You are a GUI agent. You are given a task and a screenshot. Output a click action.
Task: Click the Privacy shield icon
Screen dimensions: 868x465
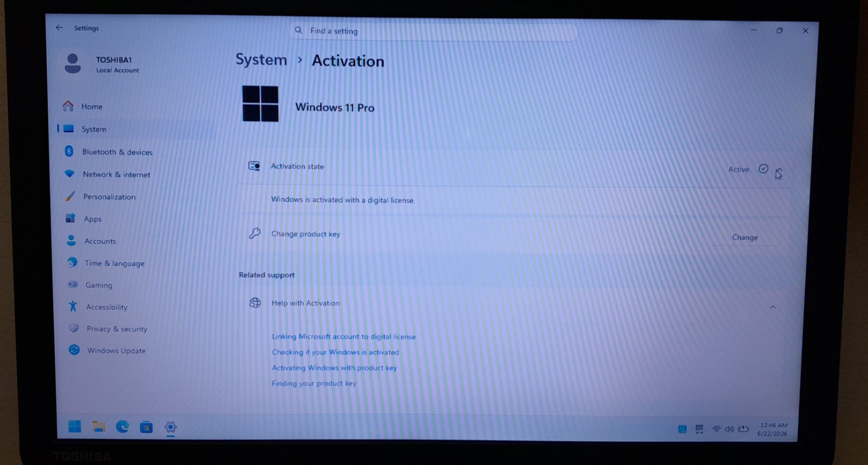click(74, 328)
